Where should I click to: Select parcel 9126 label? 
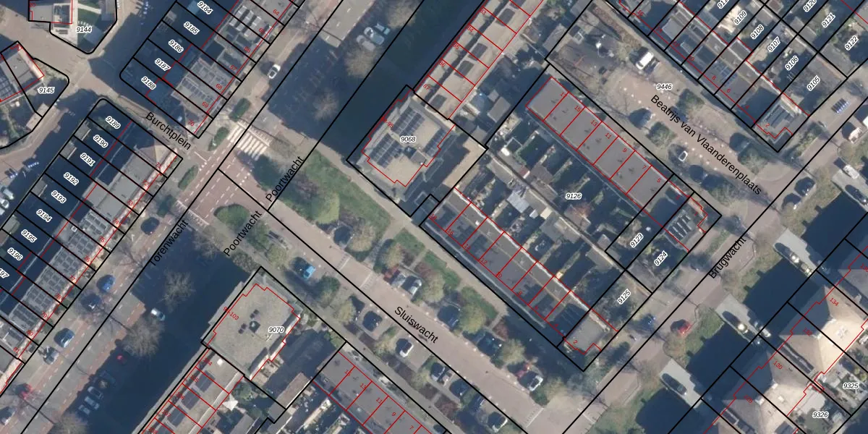click(x=574, y=196)
